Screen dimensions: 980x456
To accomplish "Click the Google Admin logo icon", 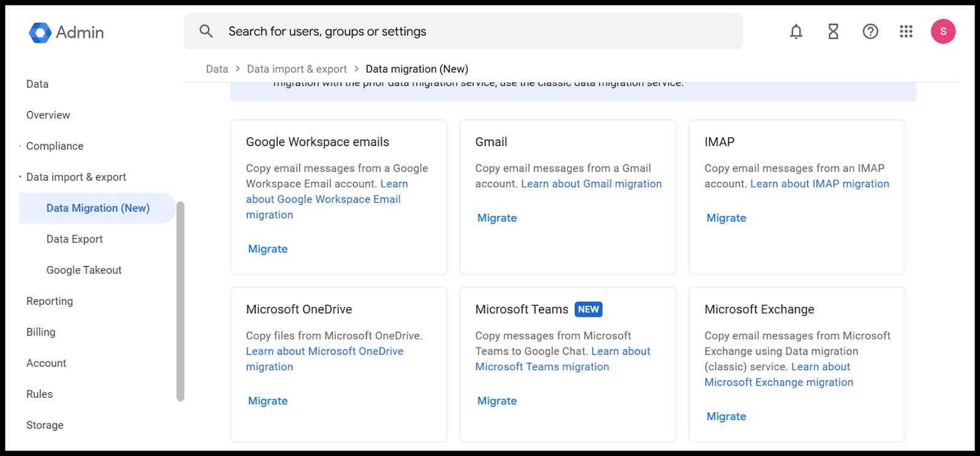I will coord(40,32).
